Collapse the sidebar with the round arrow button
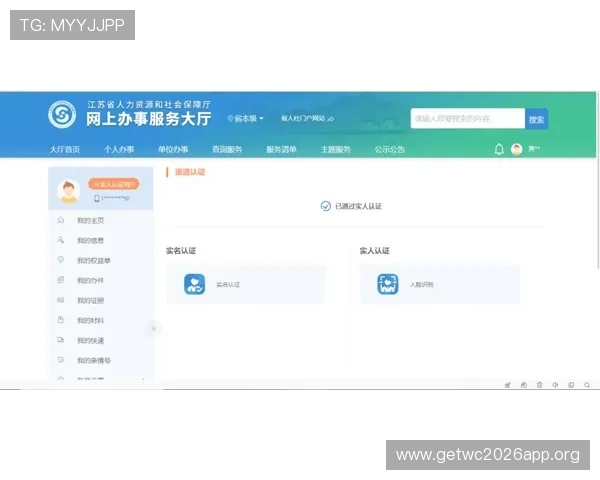Screen dimensions: 600x480 click(x=153, y=328)
